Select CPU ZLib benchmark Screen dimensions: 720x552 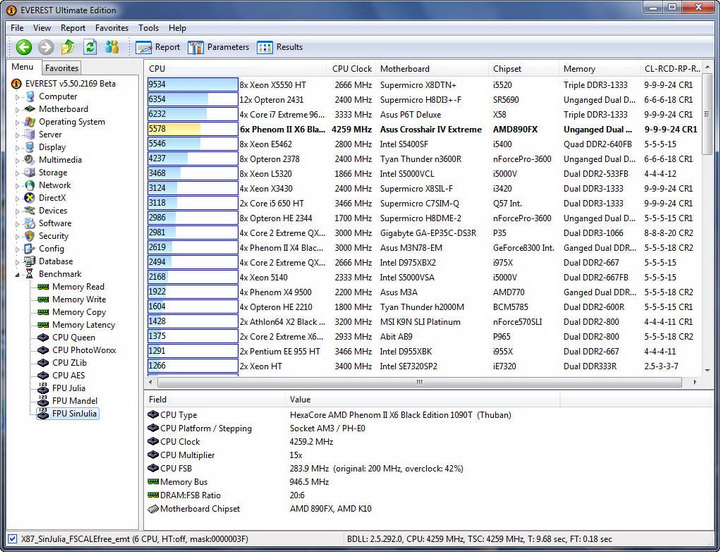point(69,363)
